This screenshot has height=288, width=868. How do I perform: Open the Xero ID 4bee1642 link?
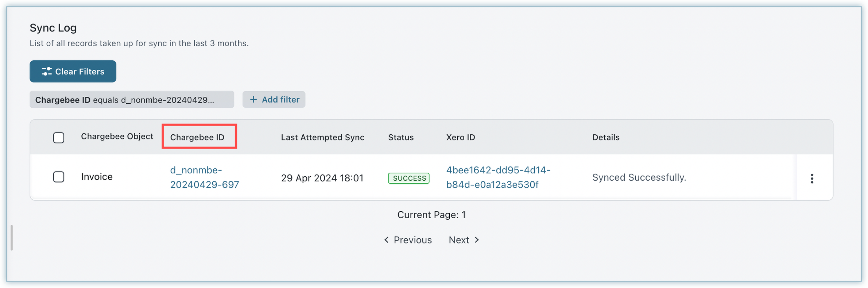tap(498, 177)
